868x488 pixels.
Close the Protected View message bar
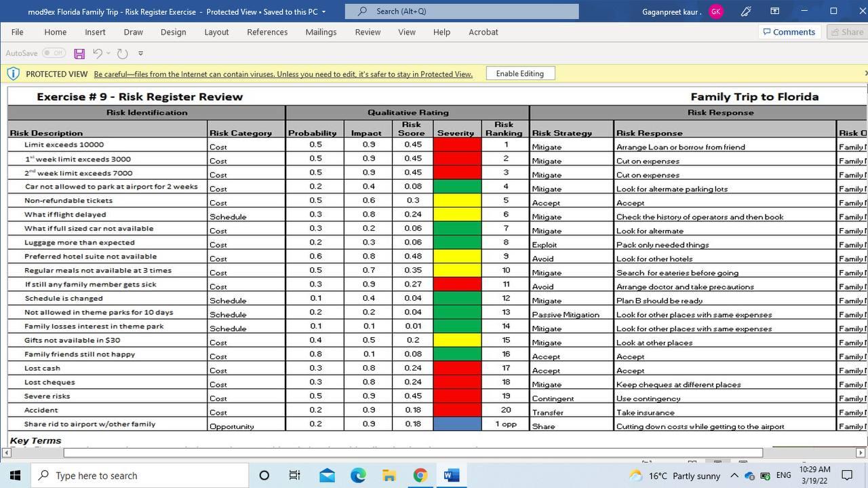(x=865, y=73)
